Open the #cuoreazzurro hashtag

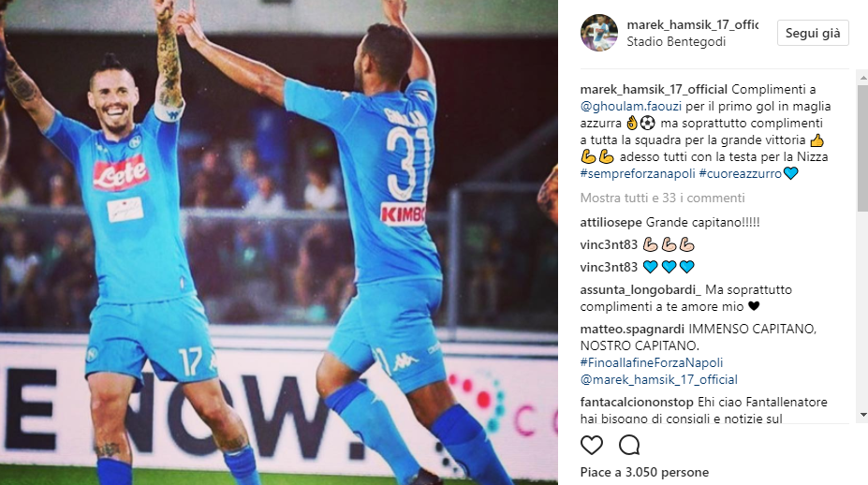pos(740,174)
